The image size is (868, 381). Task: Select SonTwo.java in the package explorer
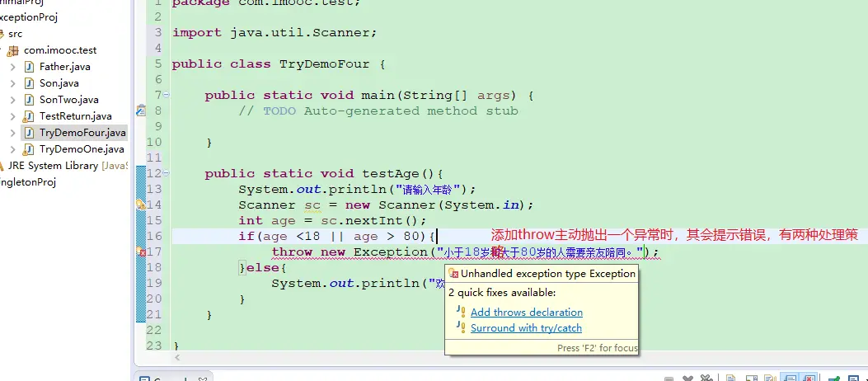(x=69, y=101)
